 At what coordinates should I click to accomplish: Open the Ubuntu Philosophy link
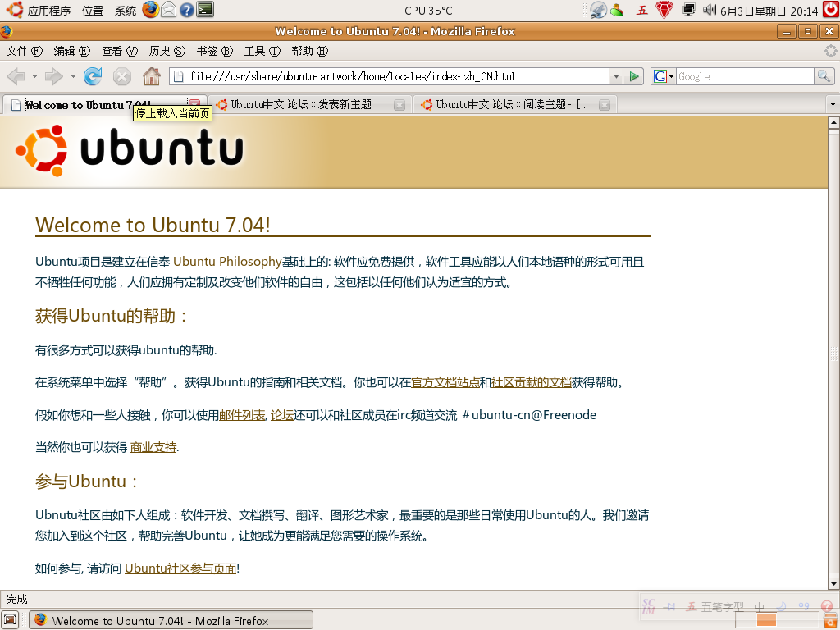click(227, 262)
